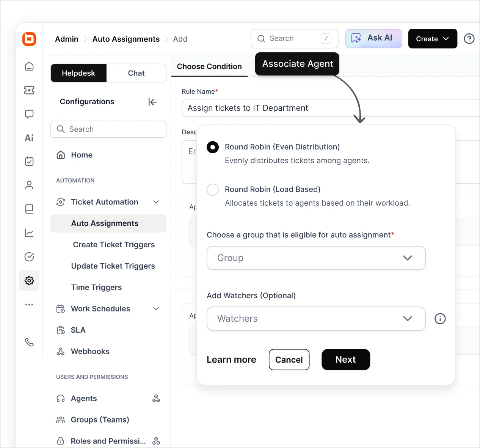Collapse the Ticket Automation section

point(156,202)
